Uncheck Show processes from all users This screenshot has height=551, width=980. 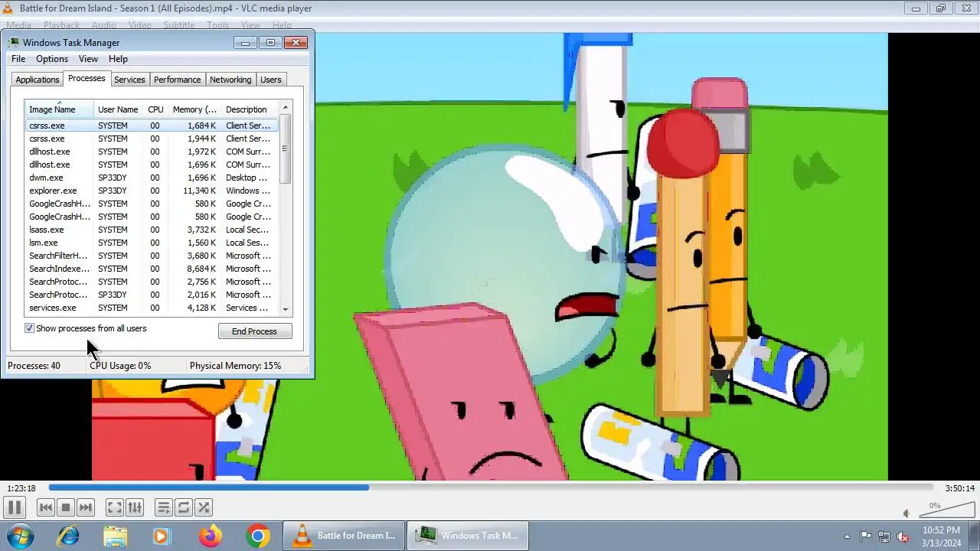(29, 328)
